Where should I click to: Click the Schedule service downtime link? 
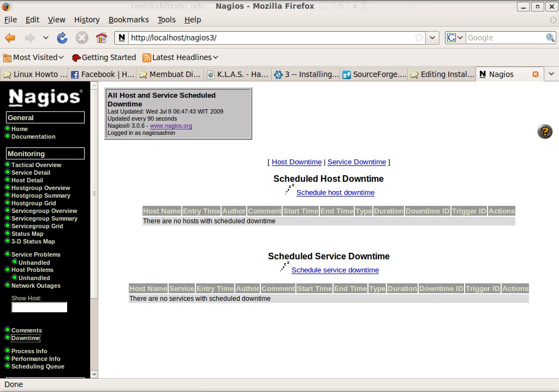coord(335,270)
